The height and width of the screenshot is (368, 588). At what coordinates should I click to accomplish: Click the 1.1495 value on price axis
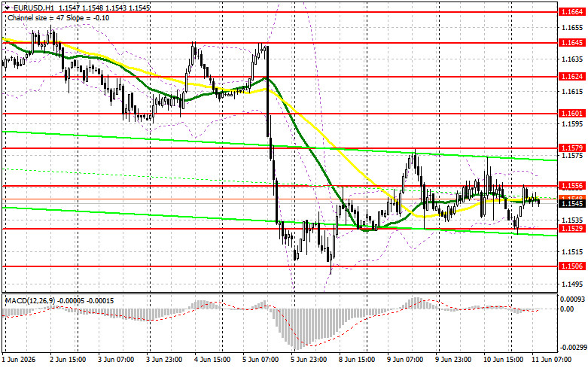click(x=572, y=284)
